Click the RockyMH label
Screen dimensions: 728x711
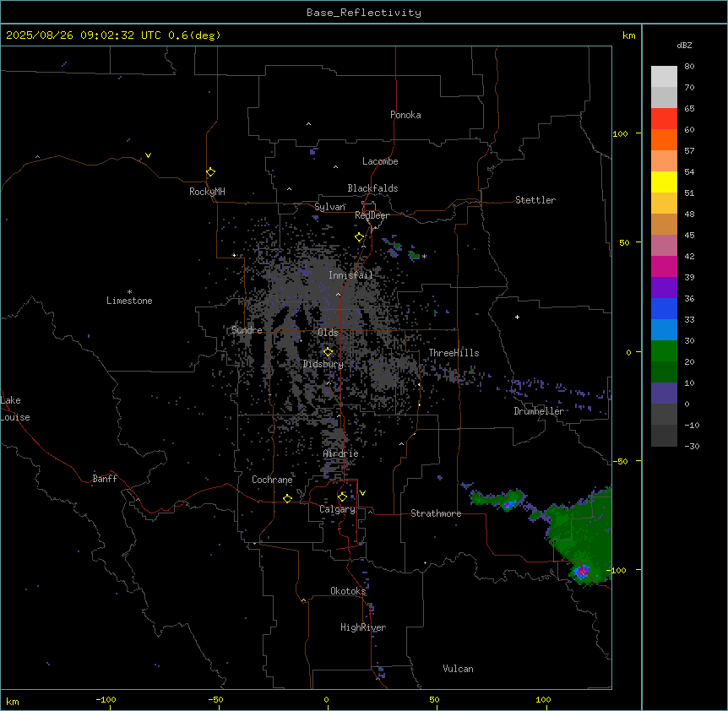coord(207,192)
